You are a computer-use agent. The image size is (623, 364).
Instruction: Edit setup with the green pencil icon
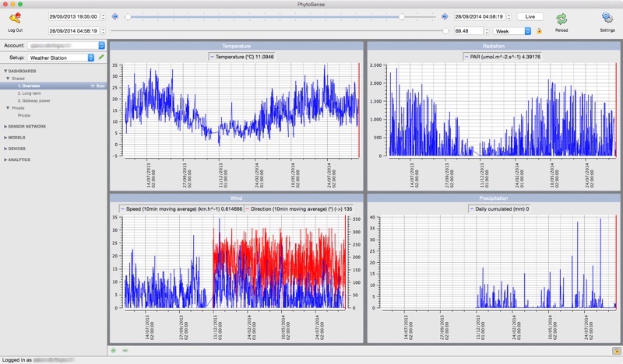coord(101,57)
